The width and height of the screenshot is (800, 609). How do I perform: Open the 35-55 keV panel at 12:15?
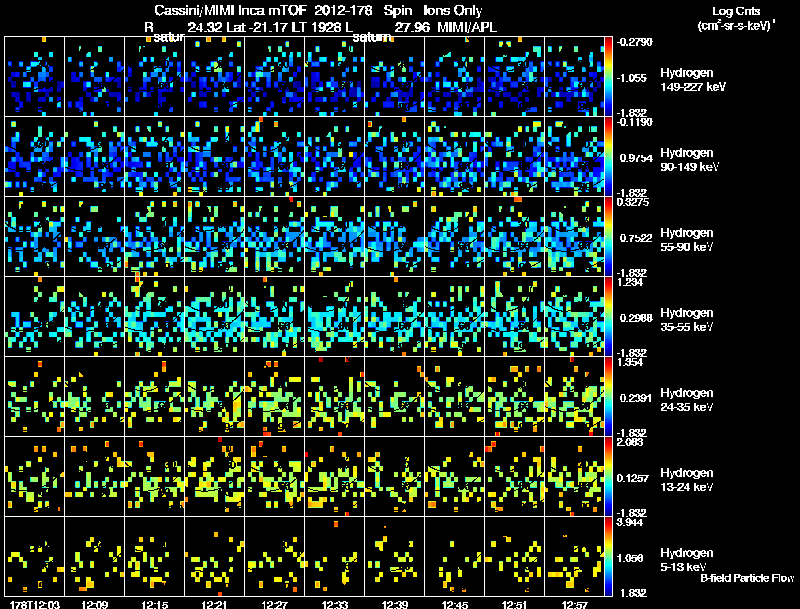point(155,317)
